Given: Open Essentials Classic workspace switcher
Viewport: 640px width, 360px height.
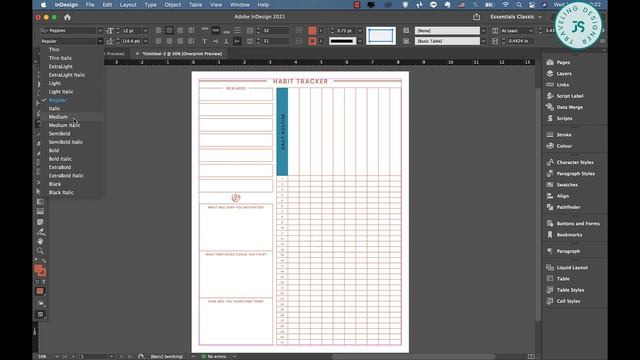Looking at the screenshot, I should [516, 17].
